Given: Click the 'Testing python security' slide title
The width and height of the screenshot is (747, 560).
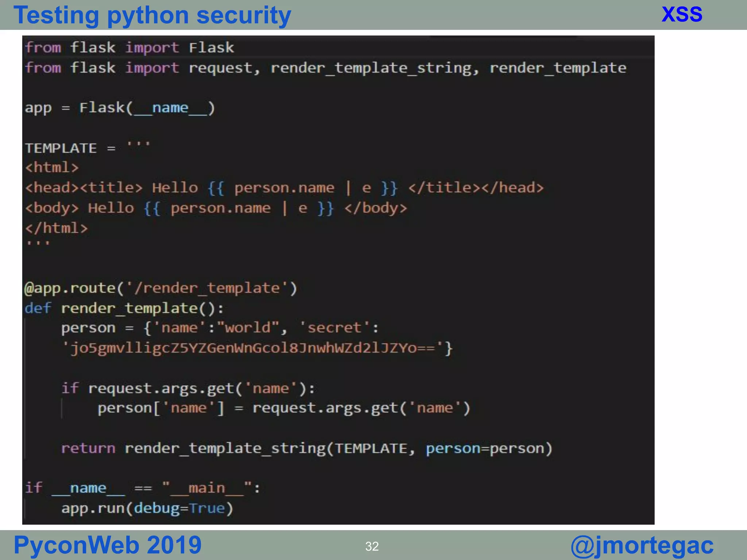Looking at the screenshot, I should coord(152,15).
